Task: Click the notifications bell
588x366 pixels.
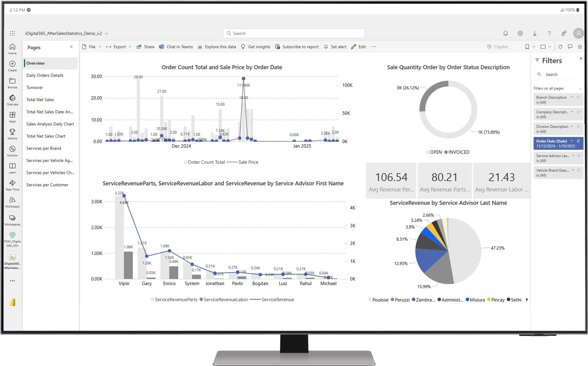Action: coord(505,33)
